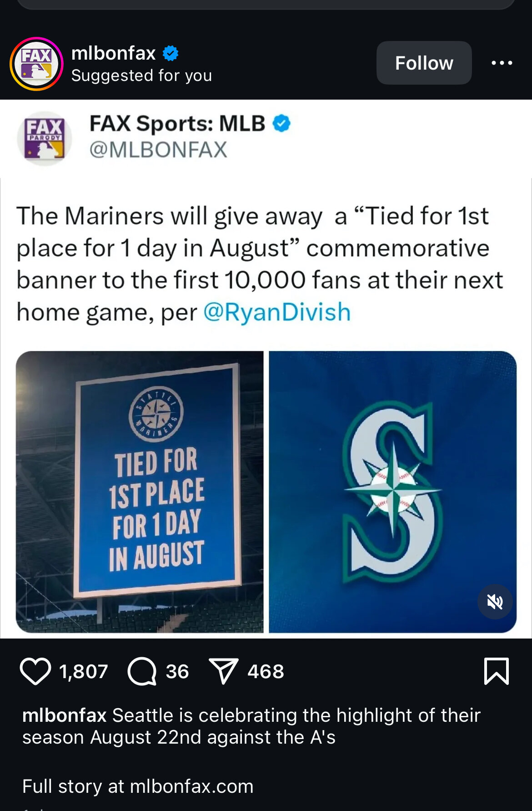Save the post with the bookmark icon
532x811 pixels.
496,671
